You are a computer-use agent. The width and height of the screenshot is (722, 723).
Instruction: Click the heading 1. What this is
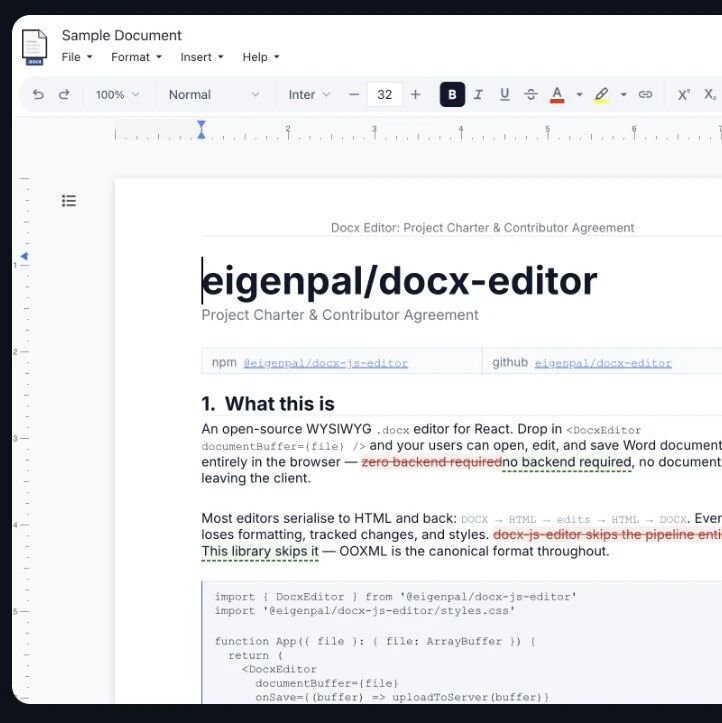click(268, 404)
